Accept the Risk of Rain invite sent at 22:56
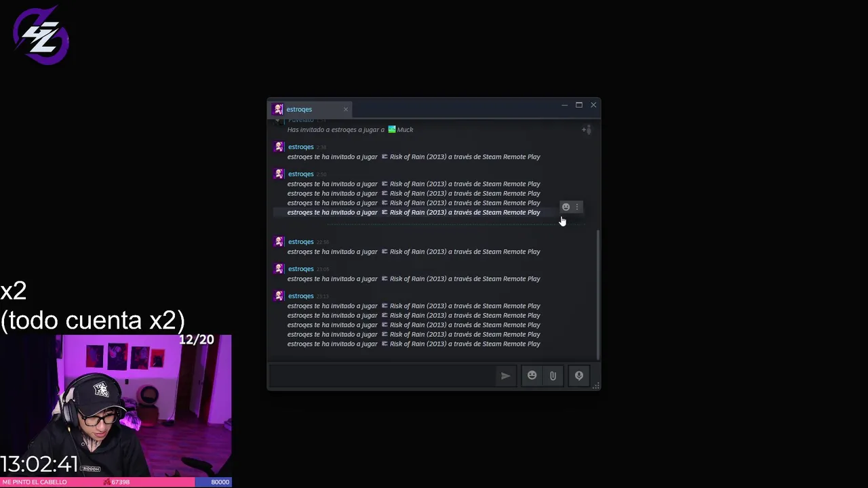Image resolution: width=868 pixels, height=488 pixels. 414,251
